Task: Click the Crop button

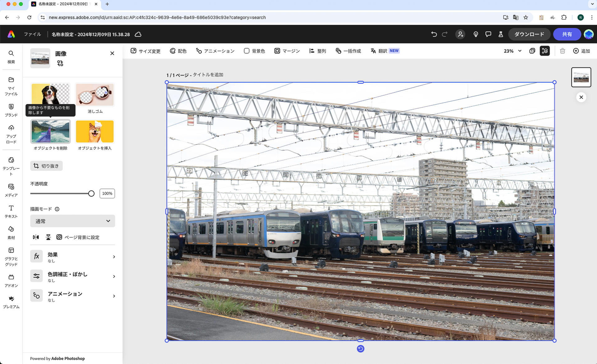Action: 46,166
